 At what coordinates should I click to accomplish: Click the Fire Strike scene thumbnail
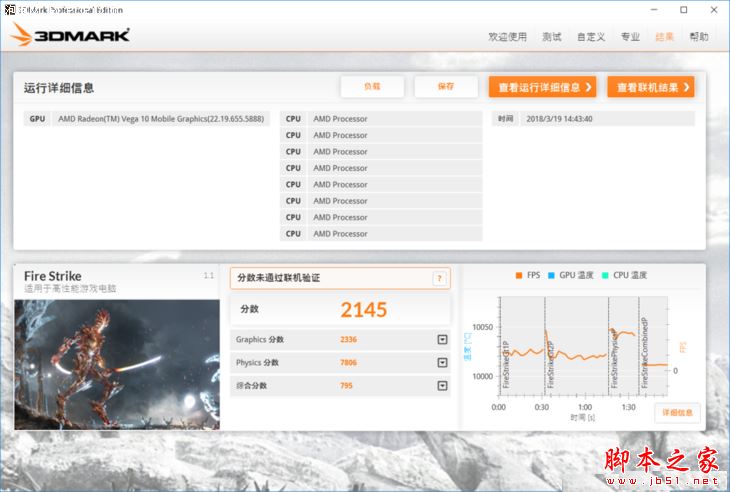coord(117,364)
